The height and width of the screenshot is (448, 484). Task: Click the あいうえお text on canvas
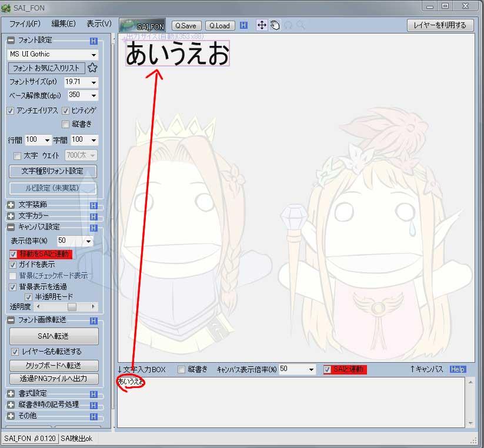[x=178, y=54]
